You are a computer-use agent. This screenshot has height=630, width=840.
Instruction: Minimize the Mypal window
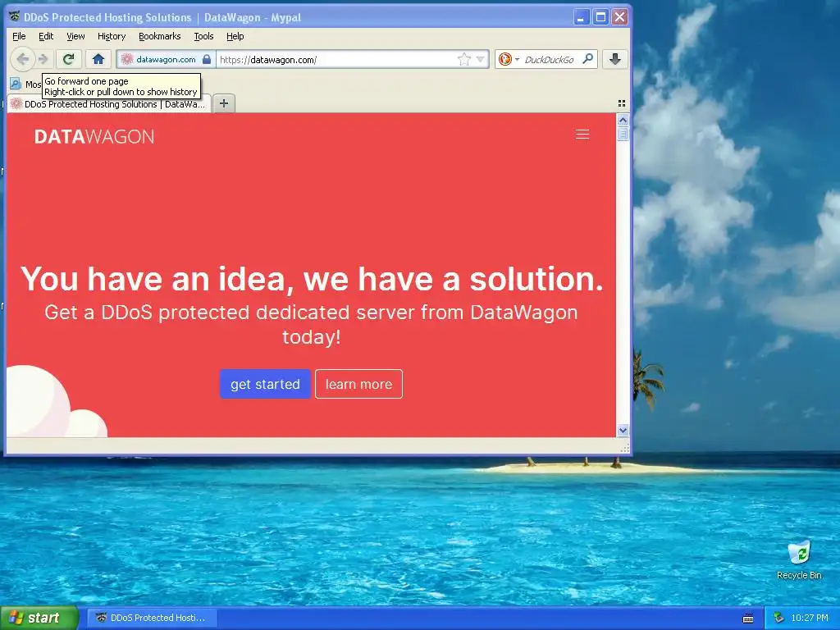pos(582,17)
